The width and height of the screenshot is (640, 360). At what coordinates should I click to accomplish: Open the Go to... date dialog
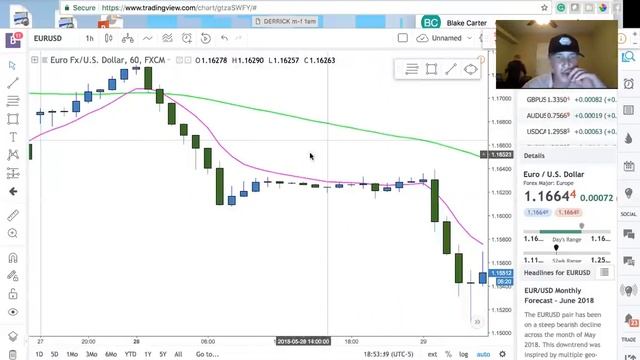coord(207,354)
